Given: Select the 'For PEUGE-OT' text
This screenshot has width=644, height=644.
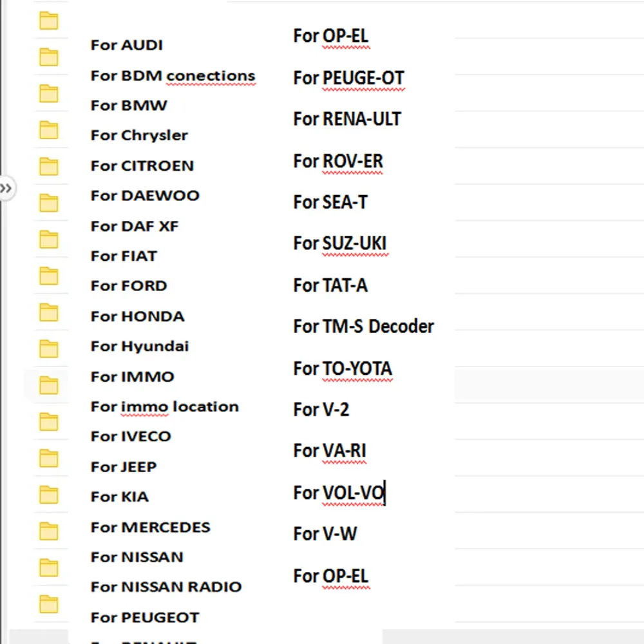Looking at the screenshot, I should (x=348, y=78).
